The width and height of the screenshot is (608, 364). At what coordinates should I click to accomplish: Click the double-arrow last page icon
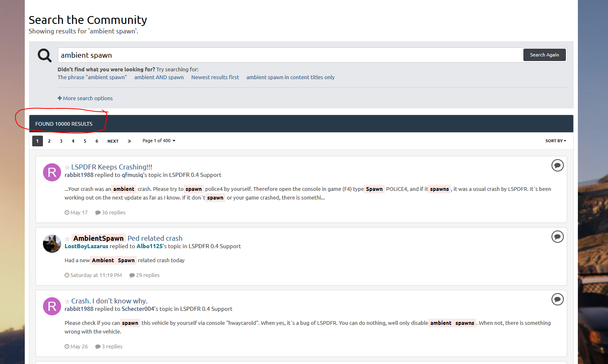(129, 141)
